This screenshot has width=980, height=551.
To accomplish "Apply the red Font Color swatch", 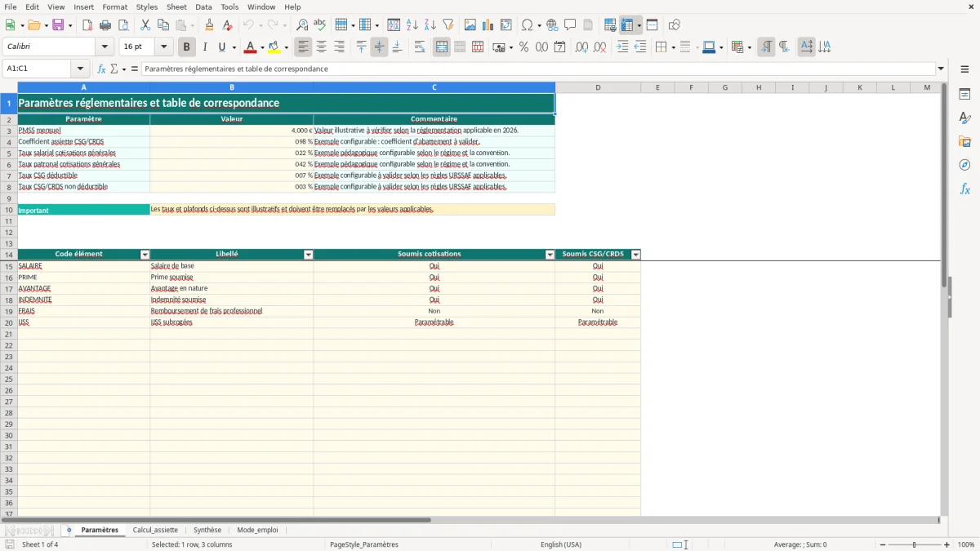I will [x=251, y=47].
